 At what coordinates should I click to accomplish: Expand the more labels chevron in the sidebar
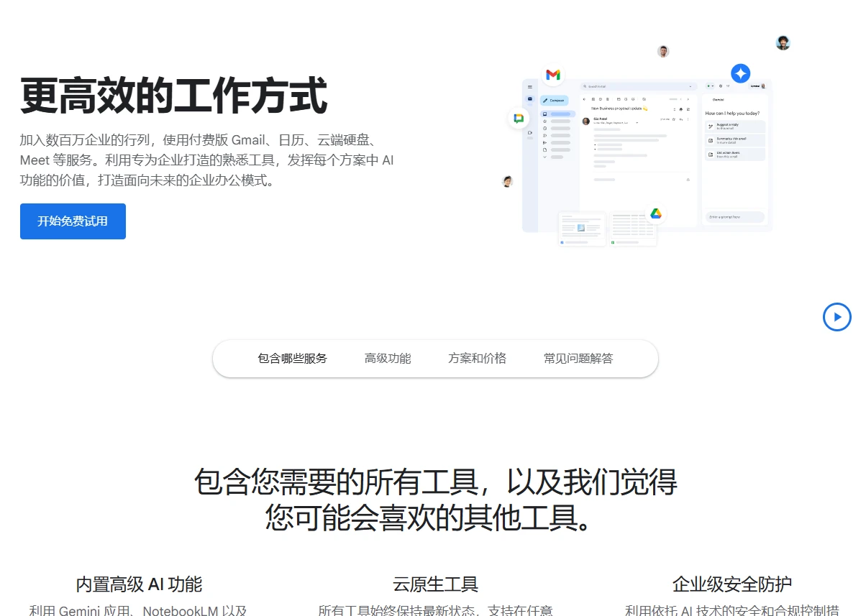point(544,157)
